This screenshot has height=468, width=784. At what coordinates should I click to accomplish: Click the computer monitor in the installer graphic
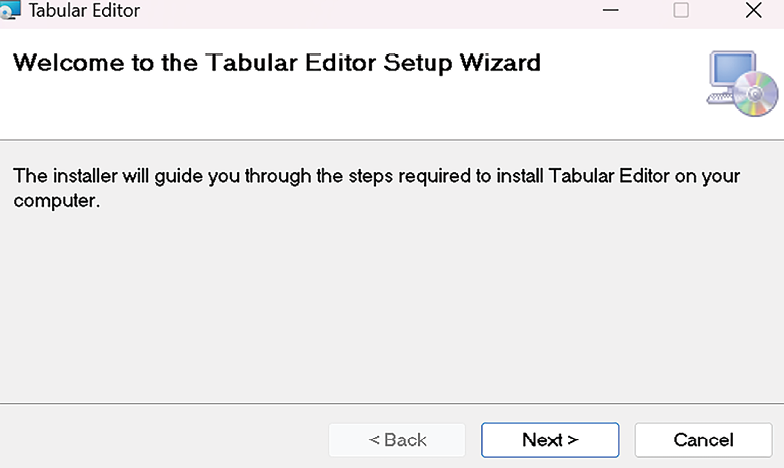pyautogui.click(x=729, y=73)
